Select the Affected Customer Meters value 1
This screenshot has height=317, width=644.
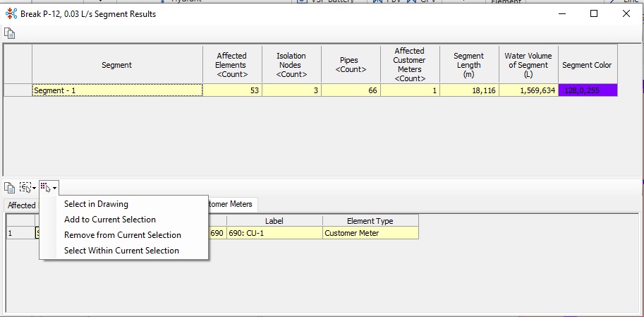pyautogui.click(x=410, y=90)
